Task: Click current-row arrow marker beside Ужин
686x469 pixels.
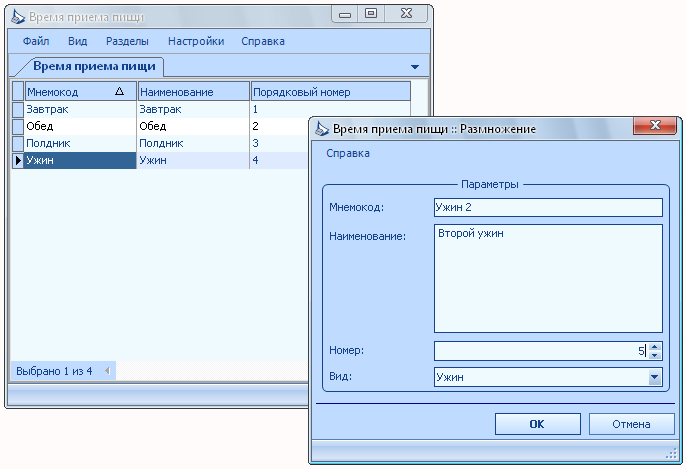Action: point(18,161)
